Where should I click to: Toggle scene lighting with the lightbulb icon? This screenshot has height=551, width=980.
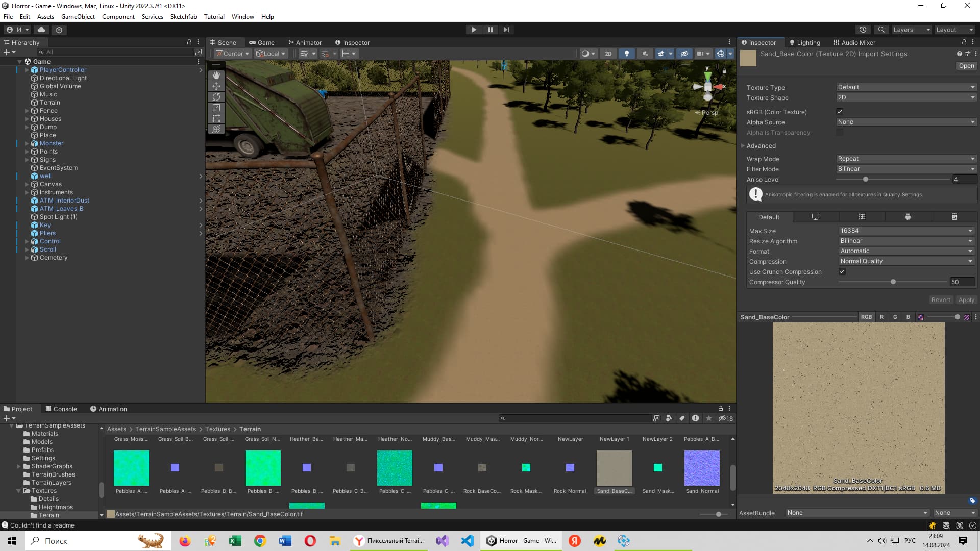click(x=627, y=53)
